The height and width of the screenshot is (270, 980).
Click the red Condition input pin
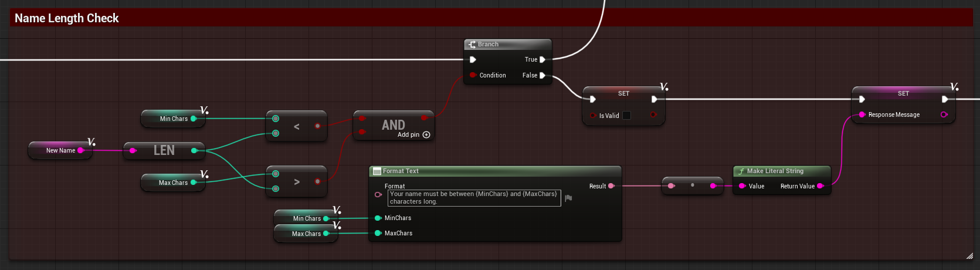click(473, 75)
